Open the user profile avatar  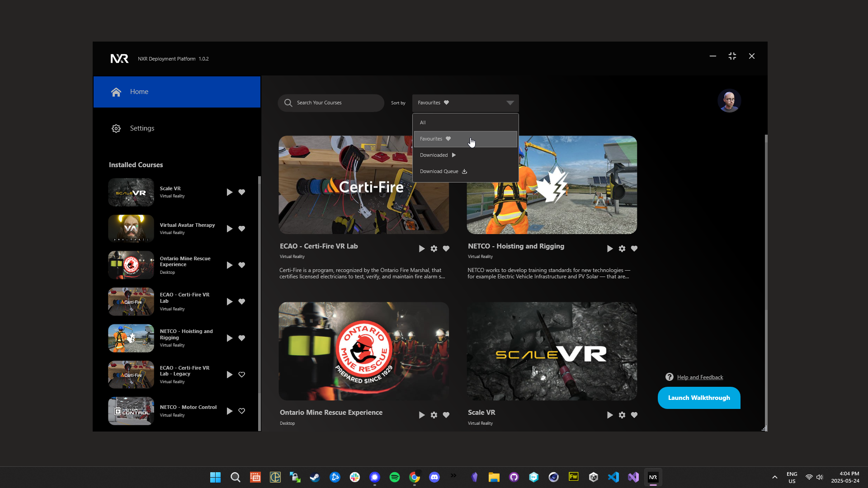[x=729, y=101]
